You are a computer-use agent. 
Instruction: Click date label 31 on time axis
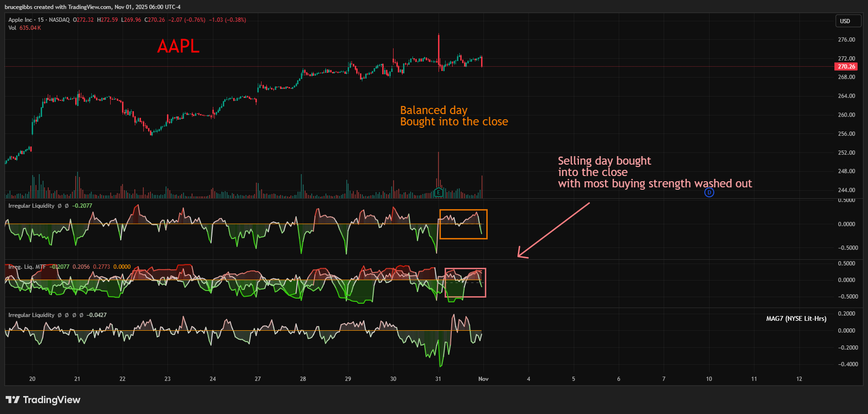pos(438,379)
